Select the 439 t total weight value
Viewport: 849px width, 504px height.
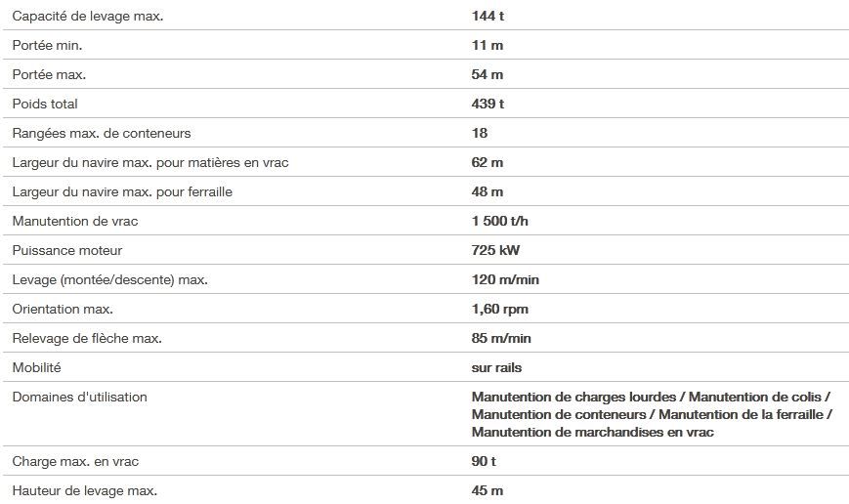[488, 105]
